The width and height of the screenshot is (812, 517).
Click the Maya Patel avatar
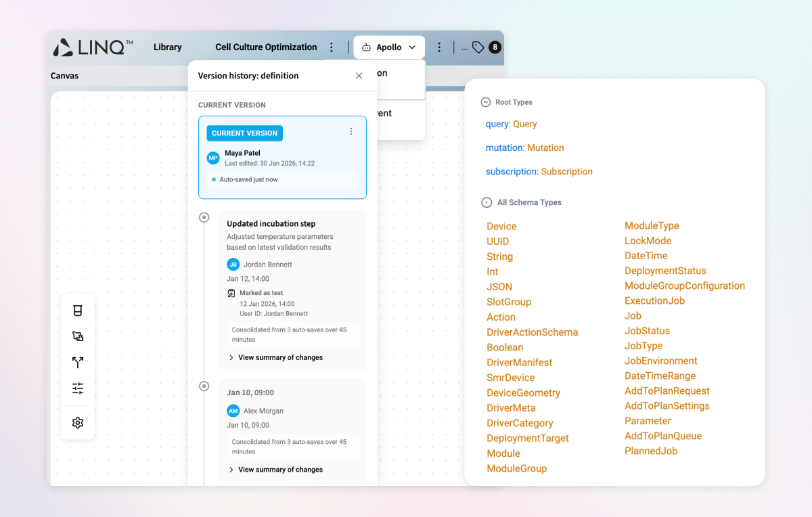[x=213, y=158]
